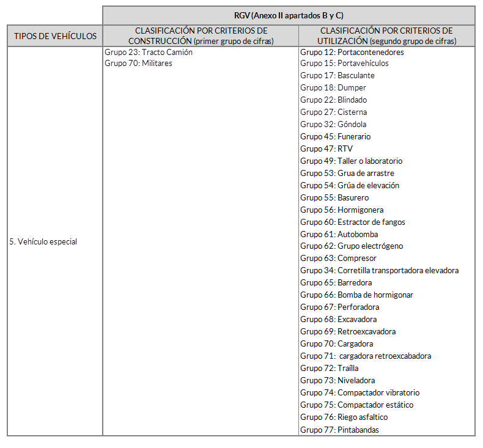This screenshot has height=448, width=483.
Task: Select the 'Grupo 12: Portacontenedores' row
Action: 352,53
